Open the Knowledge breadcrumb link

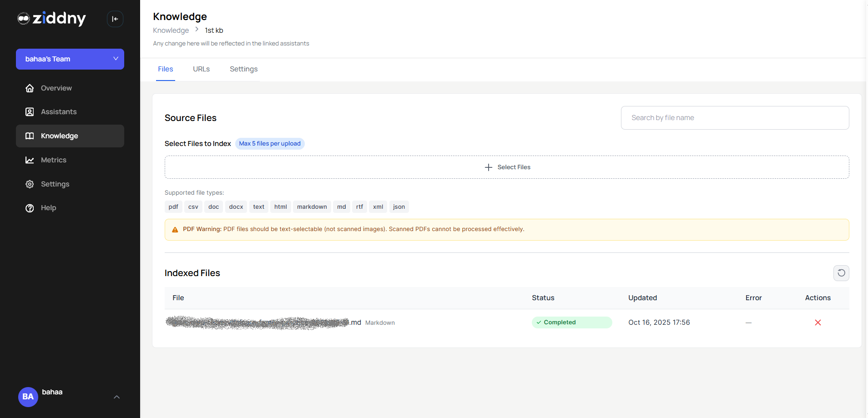[x=171, y=30]
